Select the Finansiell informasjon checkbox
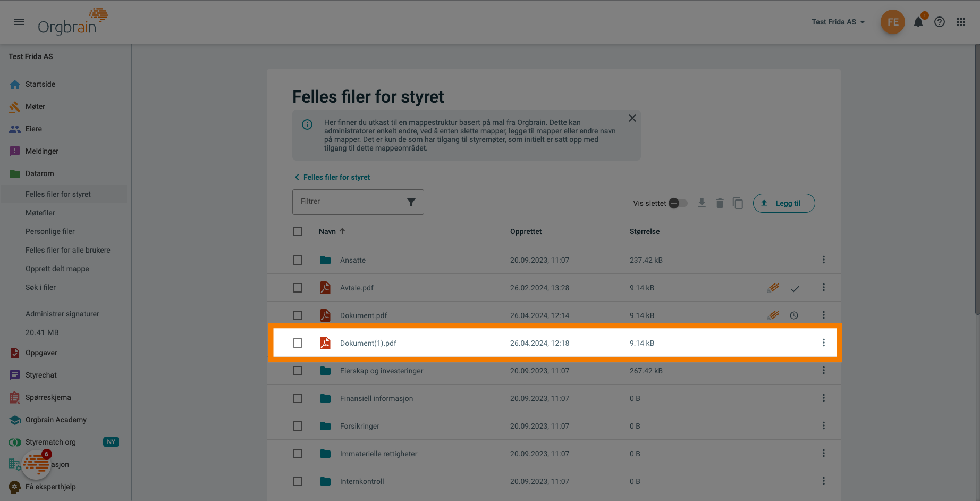The image size is (980, 501). [298, 398]
